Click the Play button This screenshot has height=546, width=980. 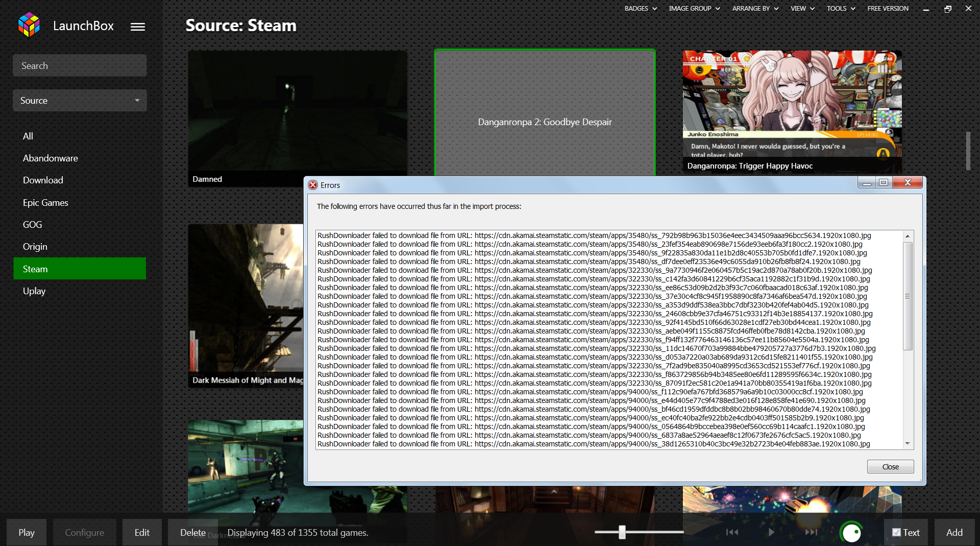[x=27, y=533]
